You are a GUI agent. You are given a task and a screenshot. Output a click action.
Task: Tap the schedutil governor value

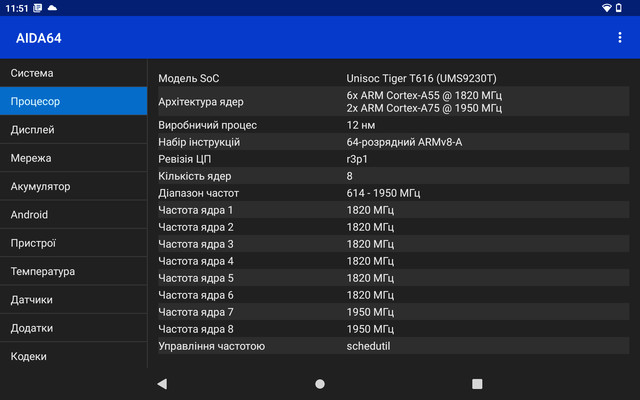(x=368, y=346)
